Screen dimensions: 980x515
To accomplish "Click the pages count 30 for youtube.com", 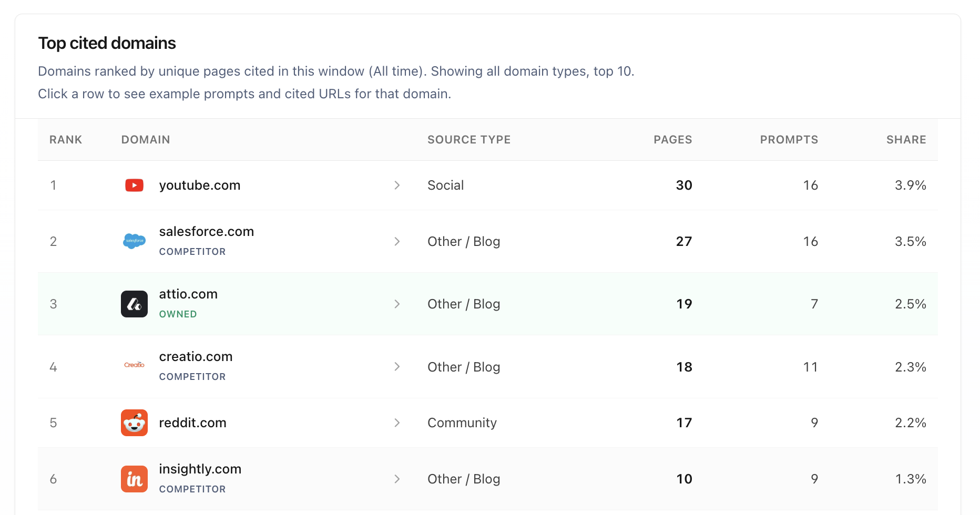I will click(684, 185).
